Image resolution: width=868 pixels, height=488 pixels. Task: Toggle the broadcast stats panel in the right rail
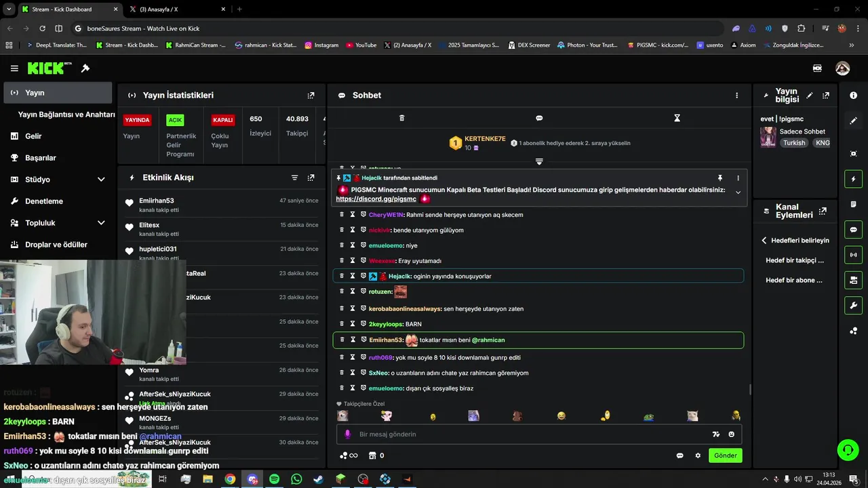pos(853,255)
